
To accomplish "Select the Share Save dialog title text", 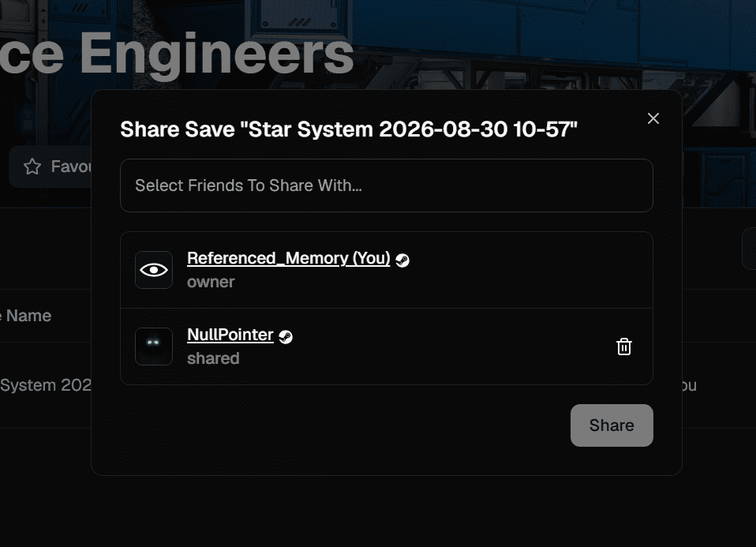I will pyautogui.click(x=349, y=129).
